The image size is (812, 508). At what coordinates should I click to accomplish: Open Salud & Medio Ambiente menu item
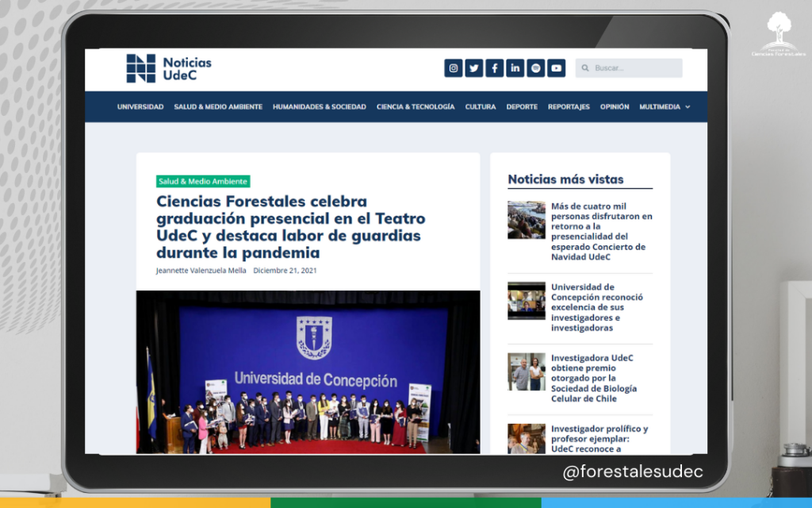click(218, 107)
